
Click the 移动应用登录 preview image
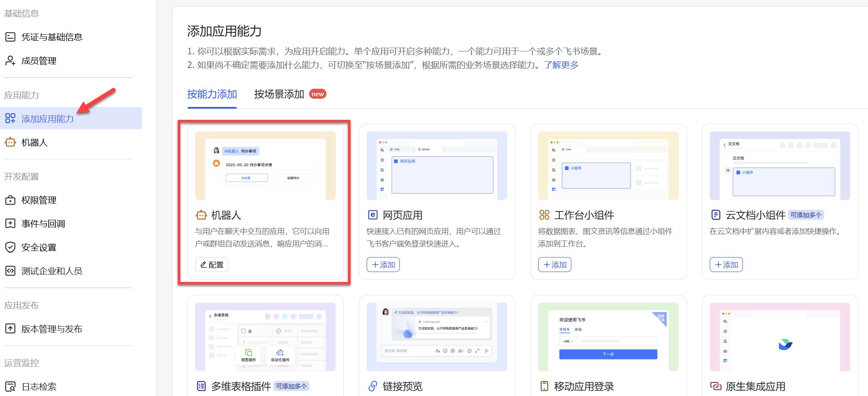point(608,337)
